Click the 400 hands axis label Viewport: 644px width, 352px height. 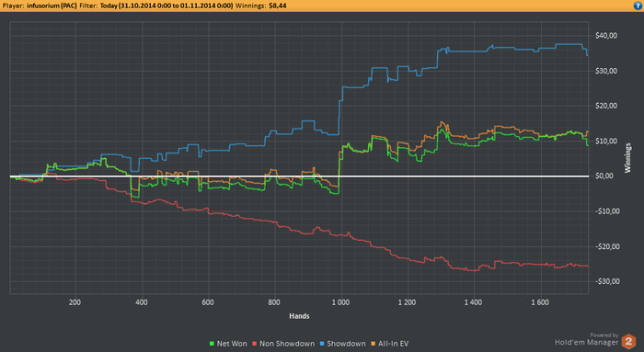click(x=142, y=302)
